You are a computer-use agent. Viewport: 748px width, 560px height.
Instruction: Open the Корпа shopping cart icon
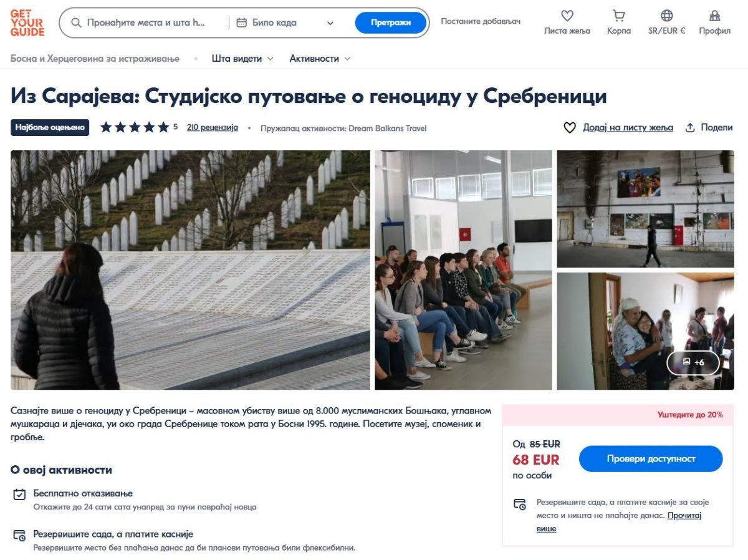pos(619,16)
